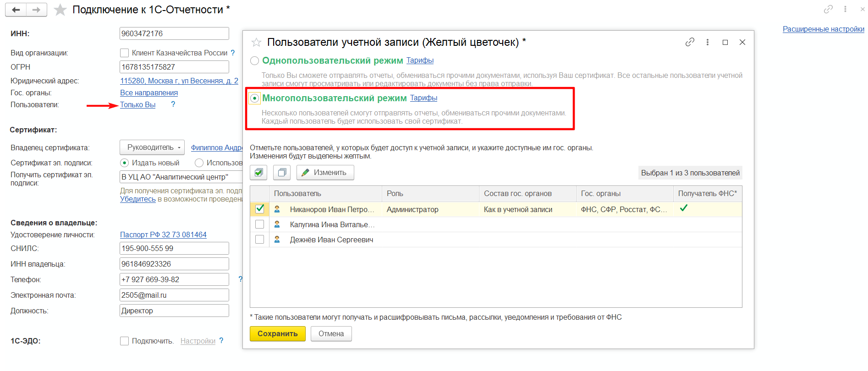Select Издать новый certificate option
The width and height of the screenshot is (868, 371).
pyautogui.click(x=124, y=163)
